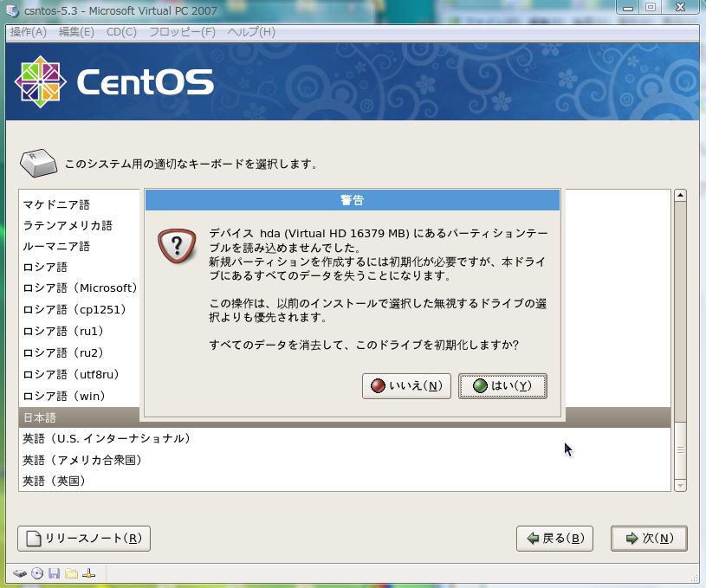Click the shared folder status icon
Screen dimensions: 706x588
click(x=71, y=573)
